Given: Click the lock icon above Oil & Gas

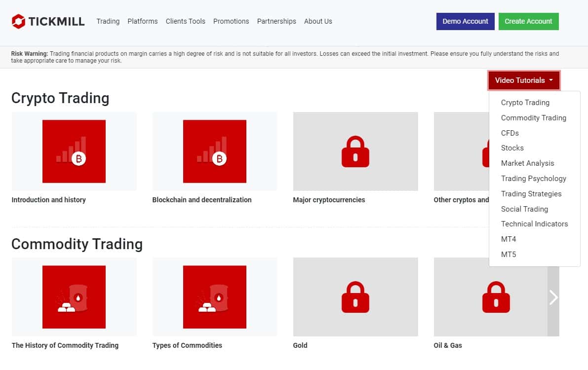Looking at the screenshot, I should [496, 297].
